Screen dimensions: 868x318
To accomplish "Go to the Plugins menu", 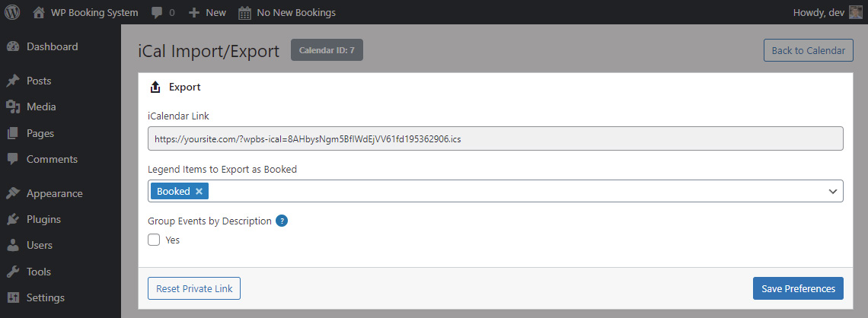I will [x=43, y=219].
